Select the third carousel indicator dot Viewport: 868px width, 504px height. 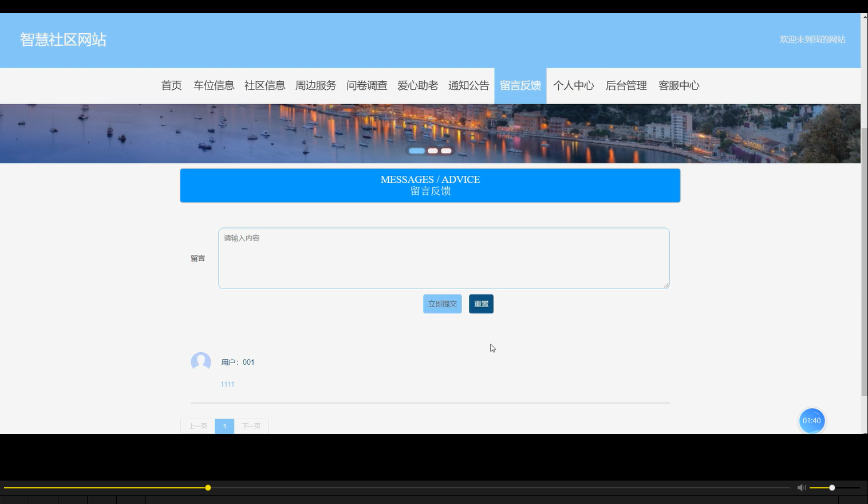(446, 150)
